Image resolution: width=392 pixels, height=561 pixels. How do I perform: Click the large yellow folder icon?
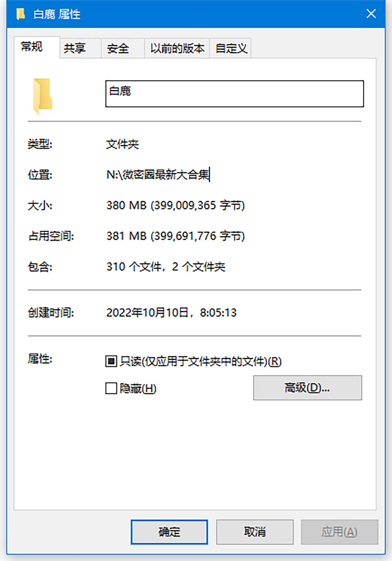coord(43,96)
